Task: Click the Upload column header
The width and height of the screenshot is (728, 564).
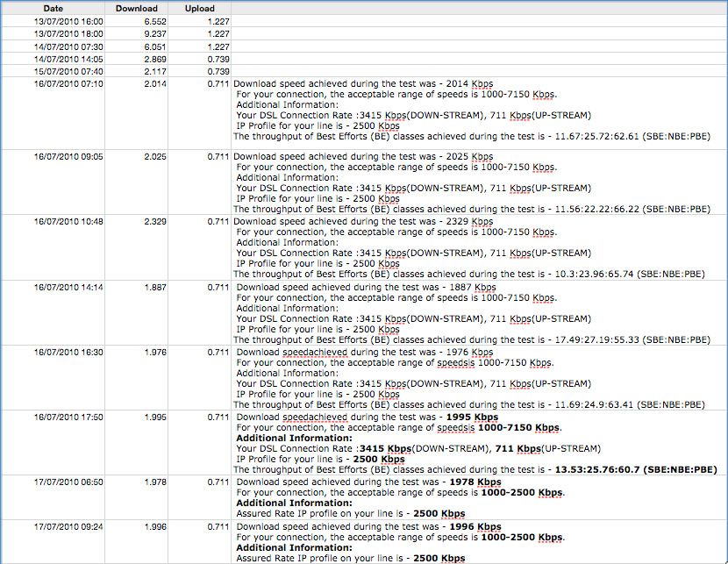Action: point(199,8)
